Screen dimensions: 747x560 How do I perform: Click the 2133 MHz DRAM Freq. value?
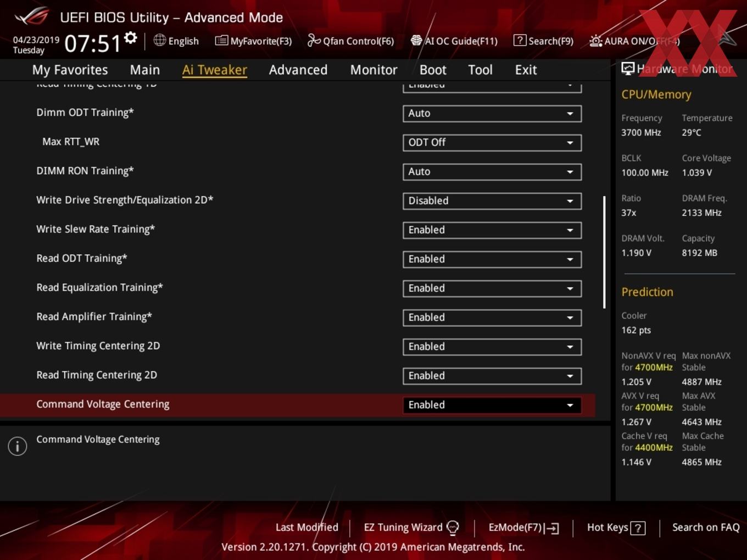[701, 212]
